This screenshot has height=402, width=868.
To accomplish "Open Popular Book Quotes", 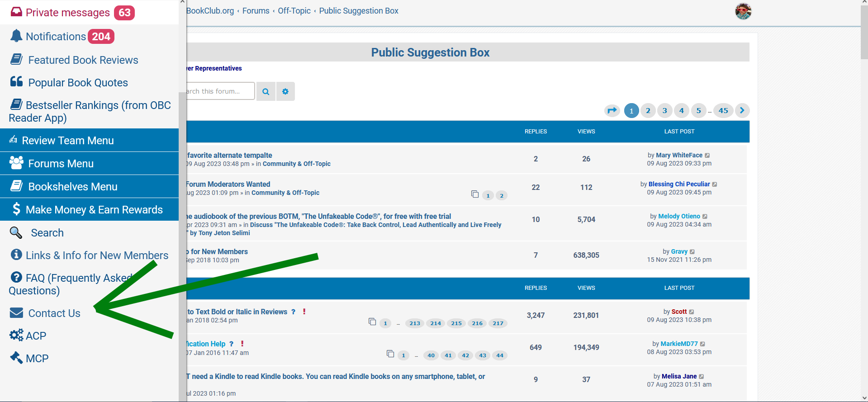I will pos(78,82).
